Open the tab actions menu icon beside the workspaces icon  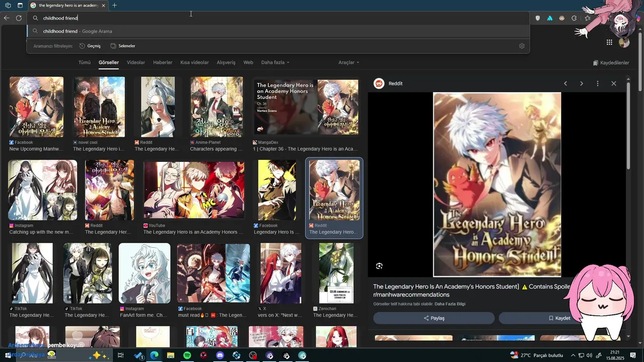(x=20, y=6)
